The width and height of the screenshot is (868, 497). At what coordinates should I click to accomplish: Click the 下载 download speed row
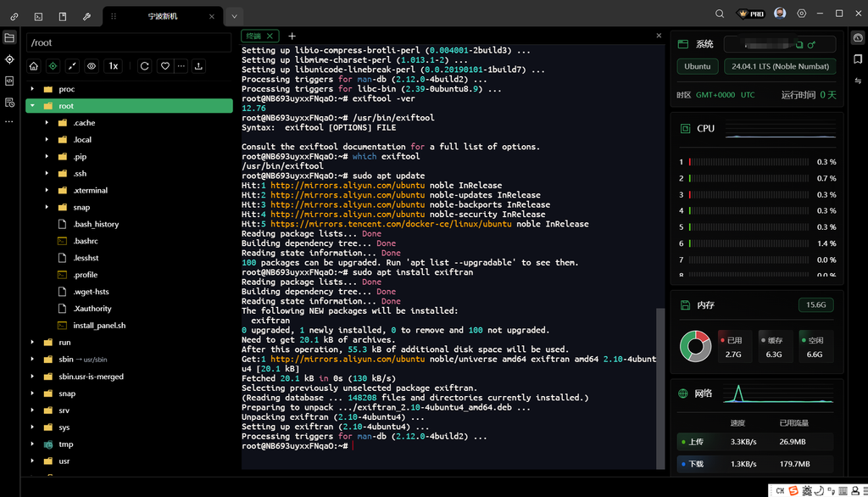coord(755,464)
